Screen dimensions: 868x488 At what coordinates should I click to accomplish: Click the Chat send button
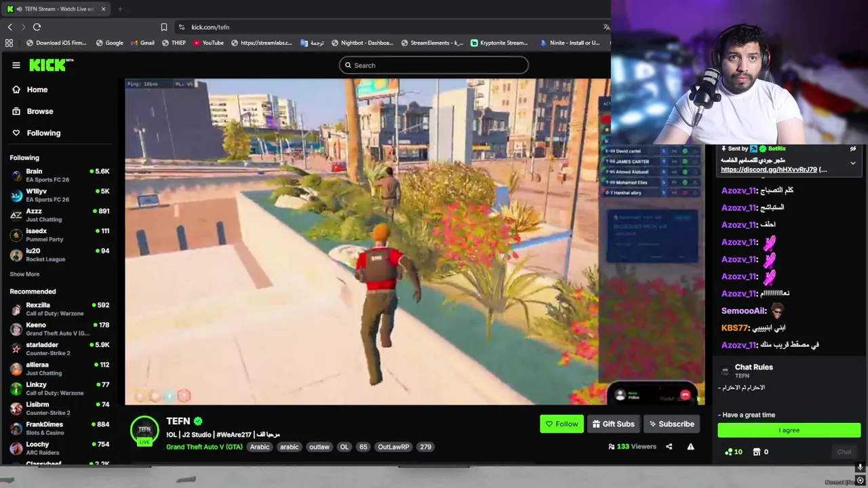click(844, 452)
